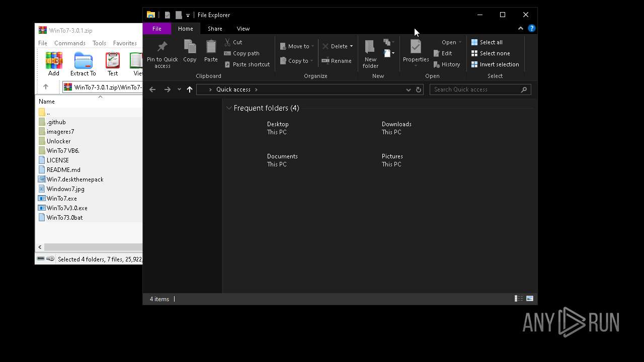Click Select all in ribbon
The width and height of the screenshot is (644, 362).
pos(487,42)
